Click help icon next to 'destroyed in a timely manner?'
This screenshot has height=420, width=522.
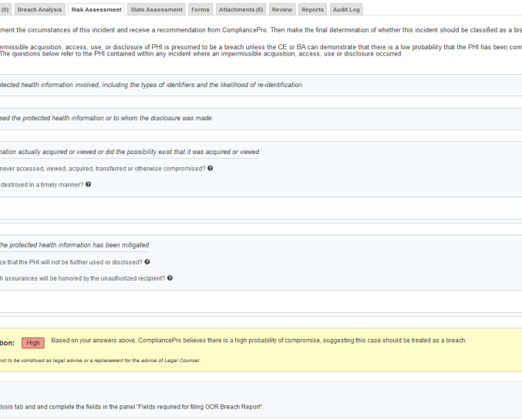tap(89, 184)
